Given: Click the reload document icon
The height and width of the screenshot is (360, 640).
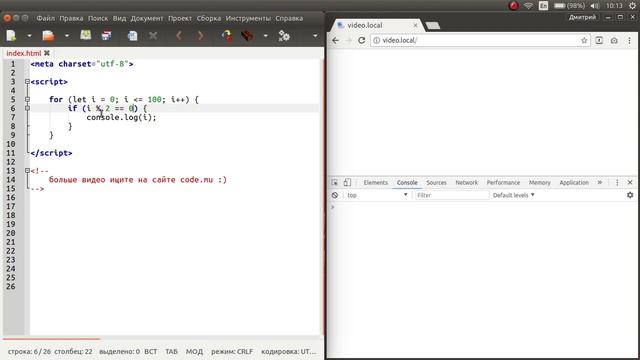Looking at the screenshot, I should (133, 36).
